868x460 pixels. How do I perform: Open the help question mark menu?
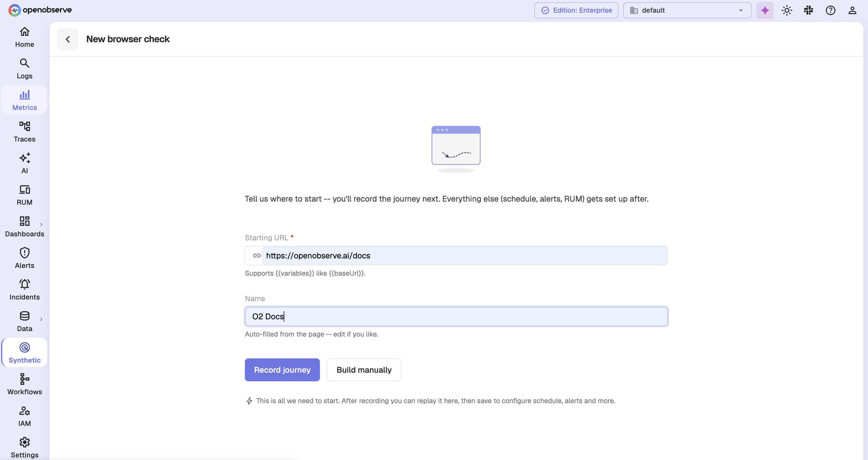pos(830,10)
